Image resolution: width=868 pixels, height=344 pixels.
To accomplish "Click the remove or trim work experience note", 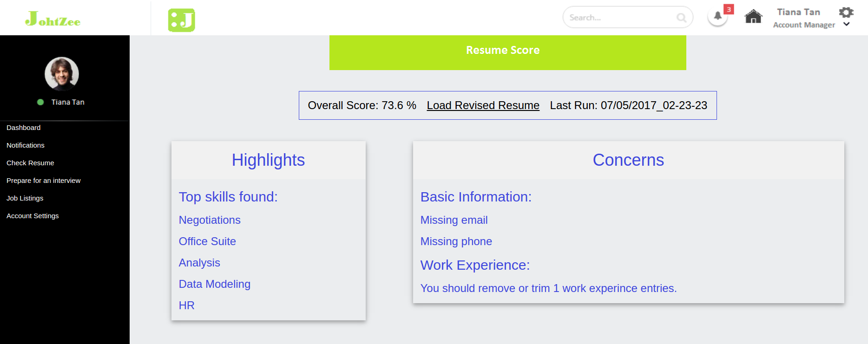I will pyautogui.click(x=548, y=288).
